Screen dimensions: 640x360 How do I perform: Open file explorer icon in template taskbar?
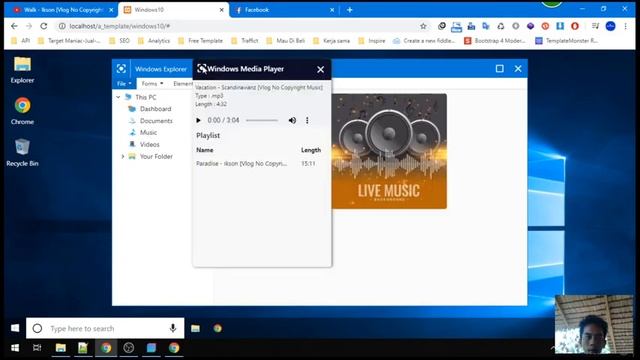(x=196, y=328)
